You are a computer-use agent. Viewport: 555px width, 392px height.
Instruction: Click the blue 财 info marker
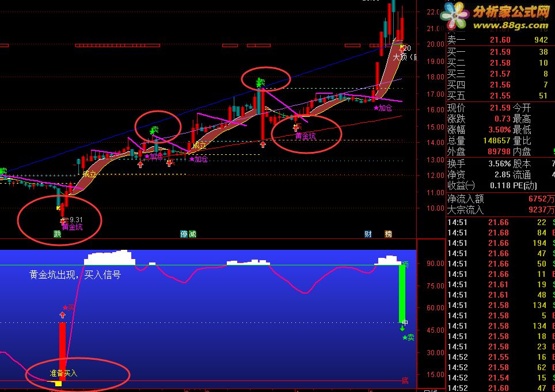pyautogui.click(x=368, y=234)
